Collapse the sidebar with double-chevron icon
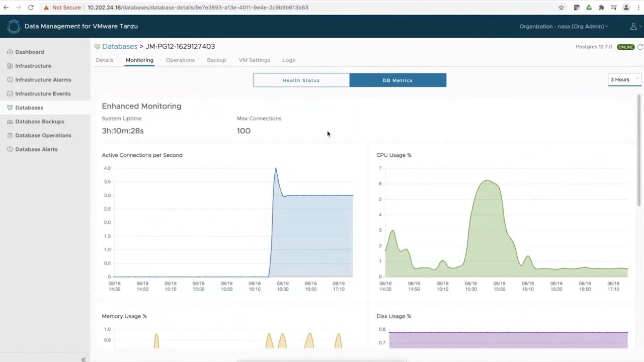644x362 pixels. pos(84,359)
